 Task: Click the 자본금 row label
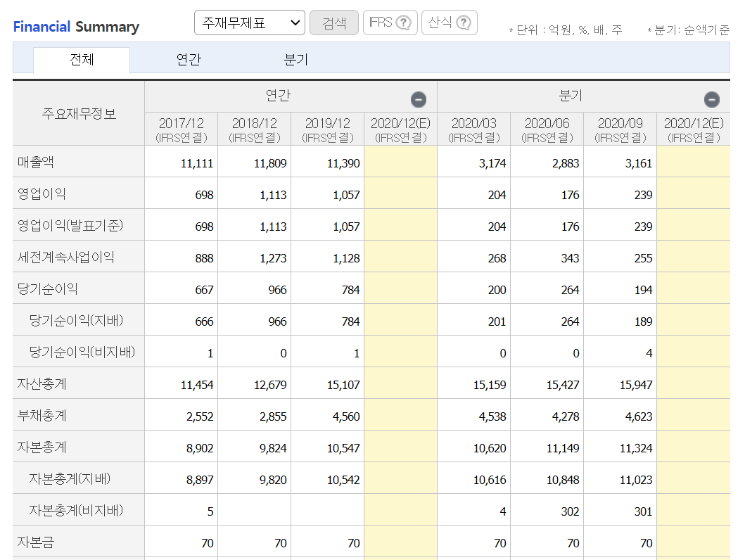click(36, 542)
